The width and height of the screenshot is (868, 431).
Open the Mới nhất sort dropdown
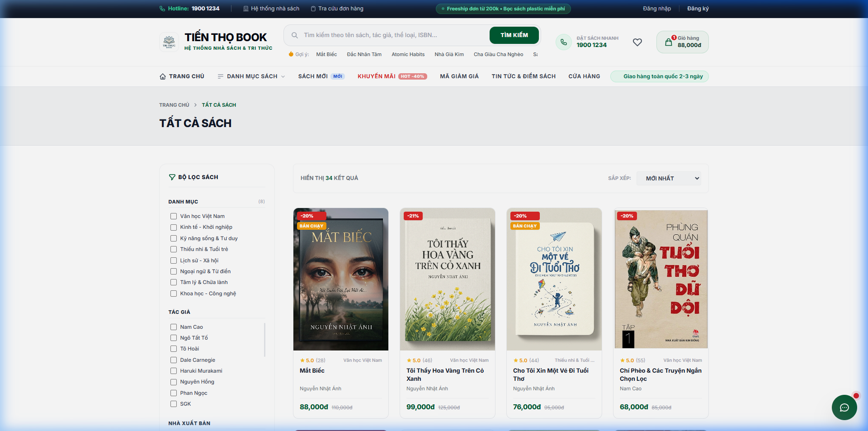[669, 178]
